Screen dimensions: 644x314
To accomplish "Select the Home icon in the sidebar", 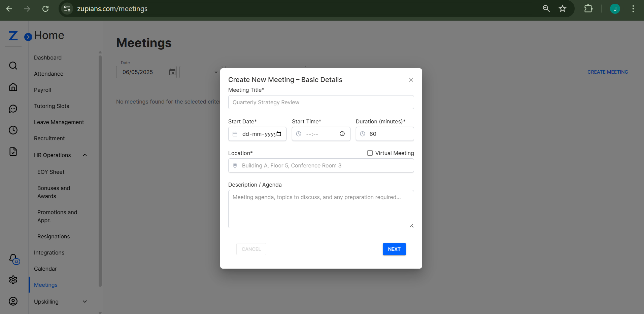I will click(13, 87).
